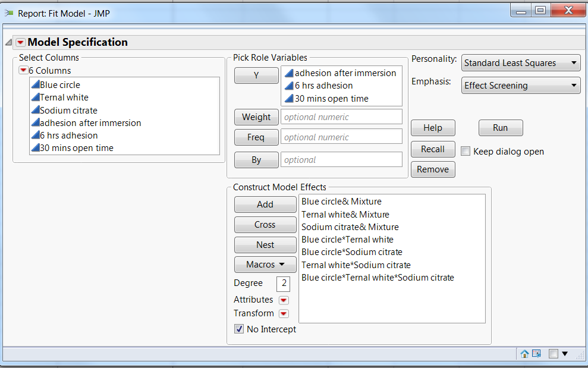Open the Macros dropdown button

(x=265, y=265)
